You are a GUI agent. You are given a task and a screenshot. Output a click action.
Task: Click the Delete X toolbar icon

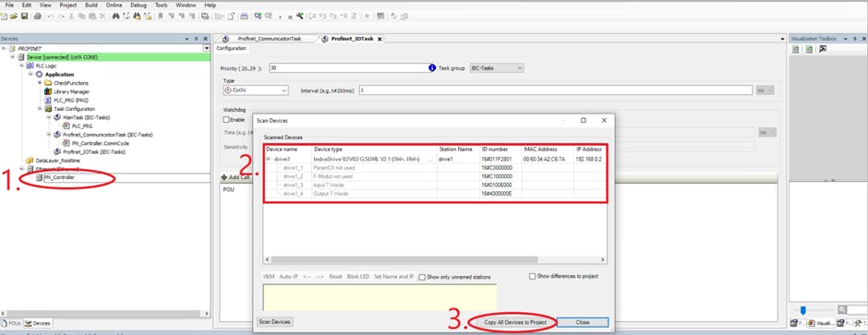pos(102,17)
